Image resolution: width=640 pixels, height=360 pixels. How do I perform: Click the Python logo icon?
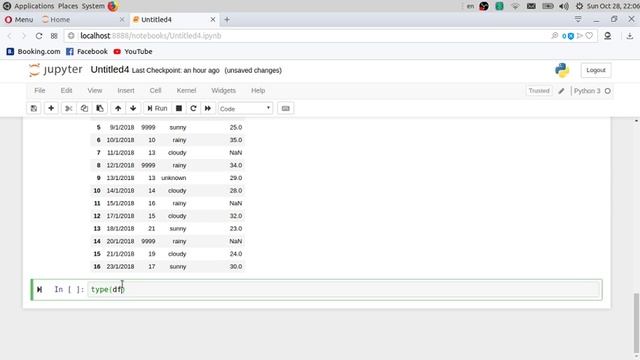pyautogui.click(x=562, y=70)
